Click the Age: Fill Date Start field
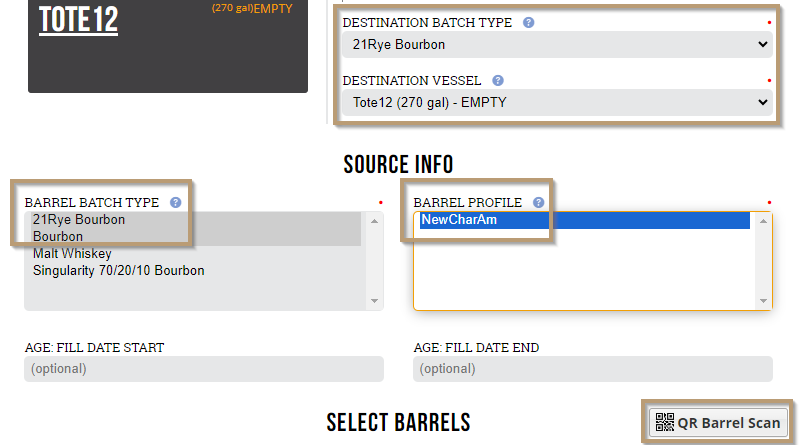The width and height of the screenshot is (805, 445). point(204,369)
